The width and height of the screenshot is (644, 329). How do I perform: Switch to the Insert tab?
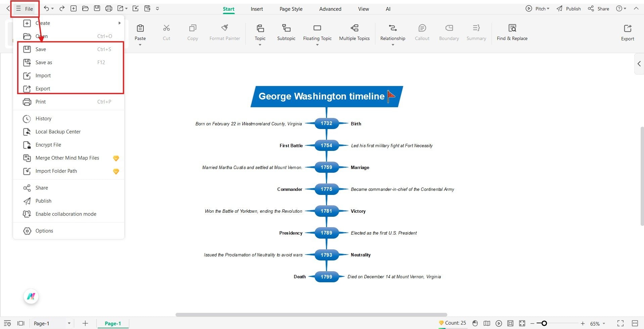tap(257, 9)
